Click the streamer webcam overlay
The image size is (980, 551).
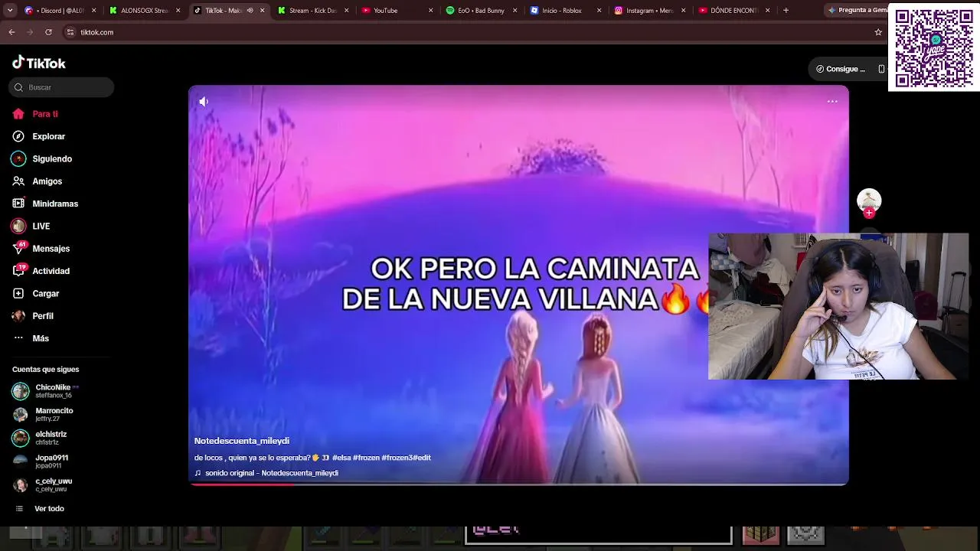(x=838, y=306)
